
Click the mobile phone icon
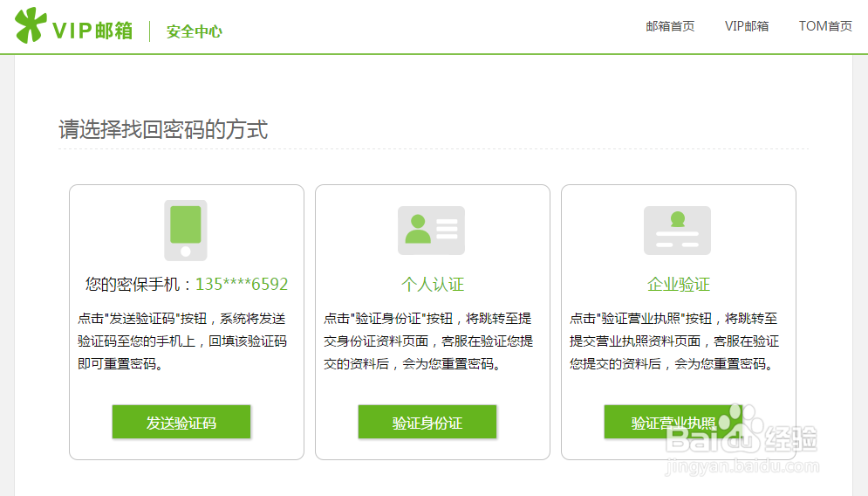[x=186, y=231]
